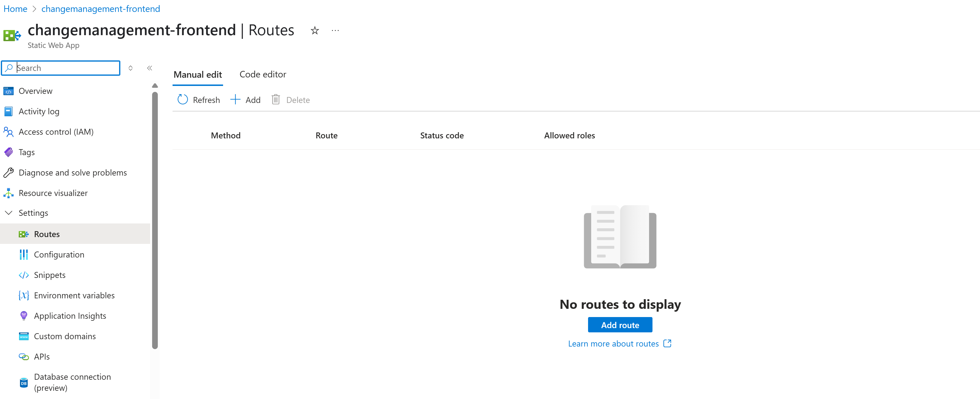The image size is (980, 399).
Task: Switch to the Code editor tab
Action: click(263, 75)
